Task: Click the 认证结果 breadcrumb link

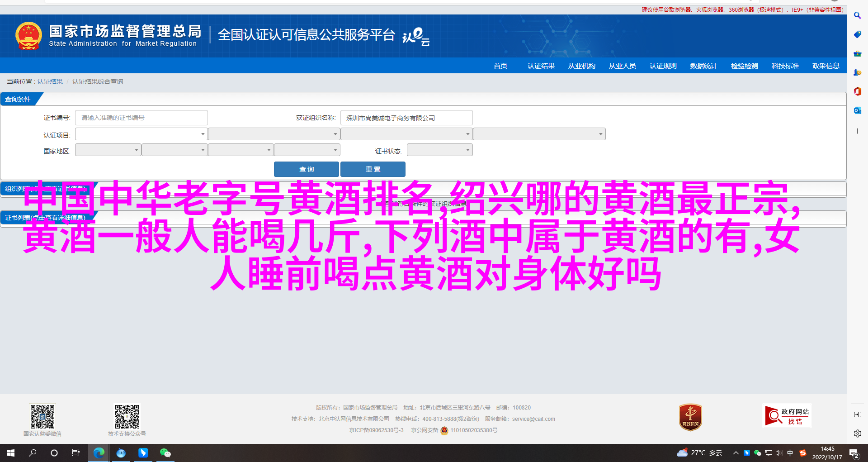Action: tap(50, 81)
